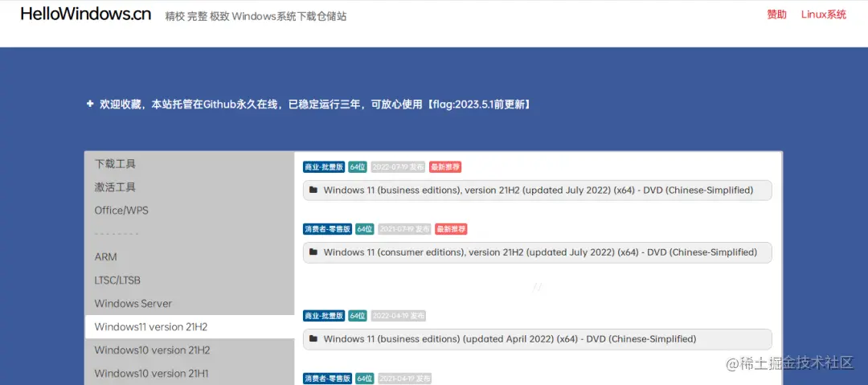This screenshot has height=385, width=868.
Task: Click 消费者-零售版 tag above consumer July 2022 entry
Action: [327, 229]
